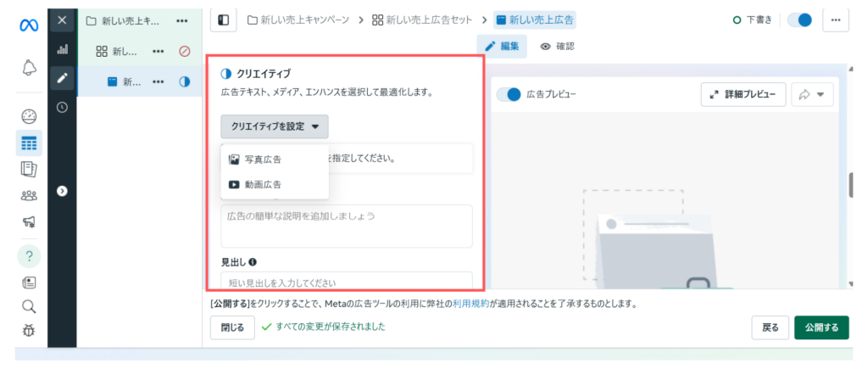Expand the collapsed sidebar with arrow button
Image resolution: width=868 pixels, height=369 pixels.
pos(62,192)
